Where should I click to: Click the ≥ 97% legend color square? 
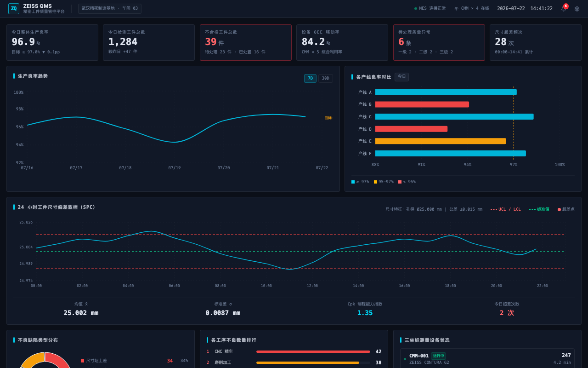point(353,182)
